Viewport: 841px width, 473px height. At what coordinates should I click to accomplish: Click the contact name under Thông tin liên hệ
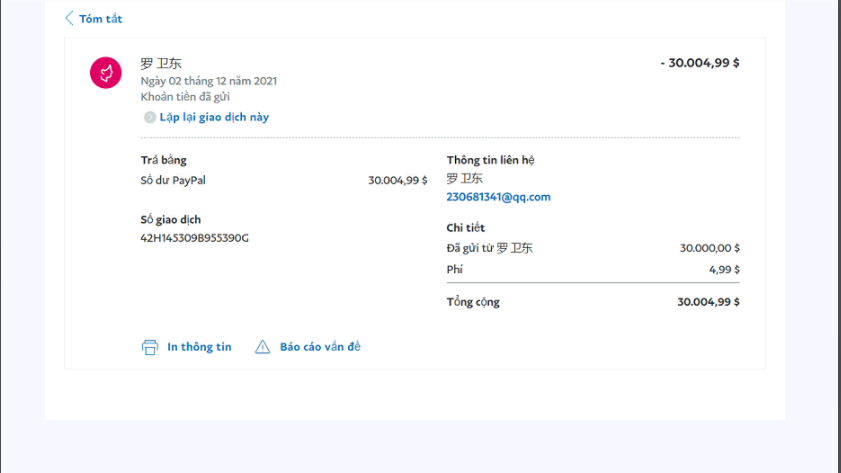pos(464,179)
